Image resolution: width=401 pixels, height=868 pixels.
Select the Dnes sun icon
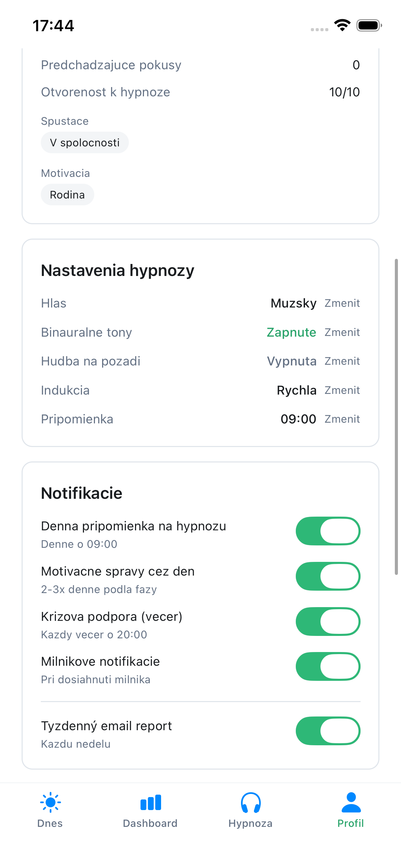[x=50, y=802]
